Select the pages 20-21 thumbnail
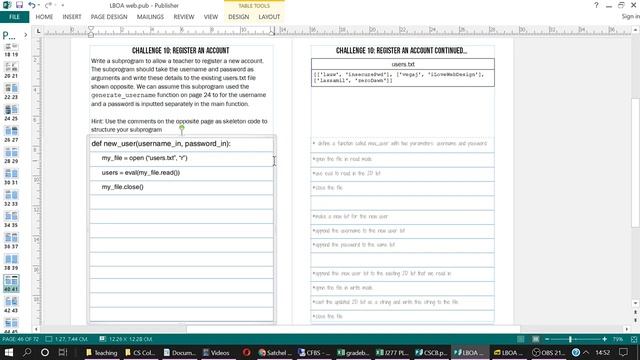Screen dimensions: 640x360 pos(11,70)
